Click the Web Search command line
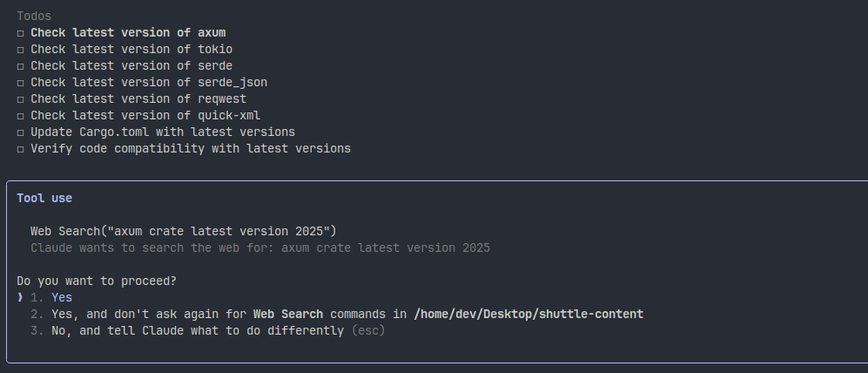 (183, 231)
